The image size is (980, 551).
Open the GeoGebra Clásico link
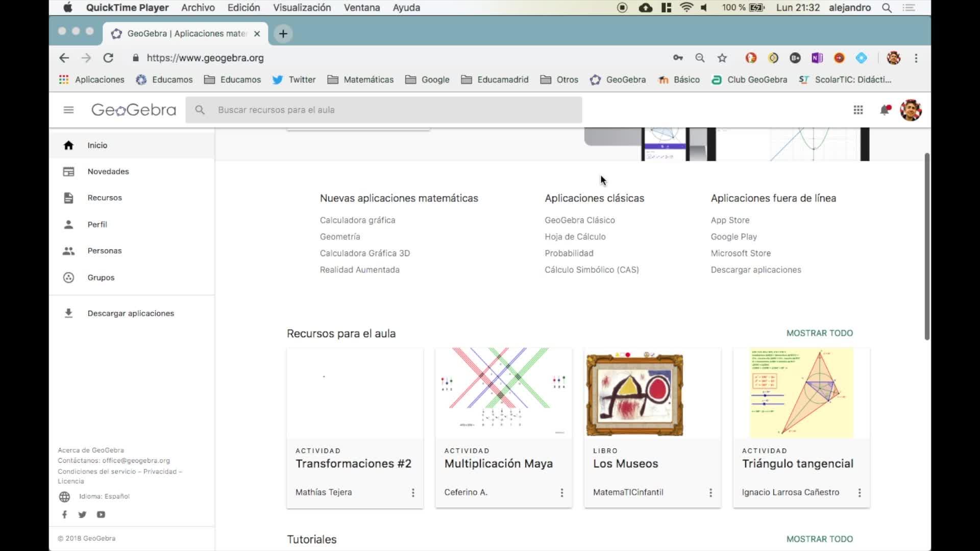(579, 220)
